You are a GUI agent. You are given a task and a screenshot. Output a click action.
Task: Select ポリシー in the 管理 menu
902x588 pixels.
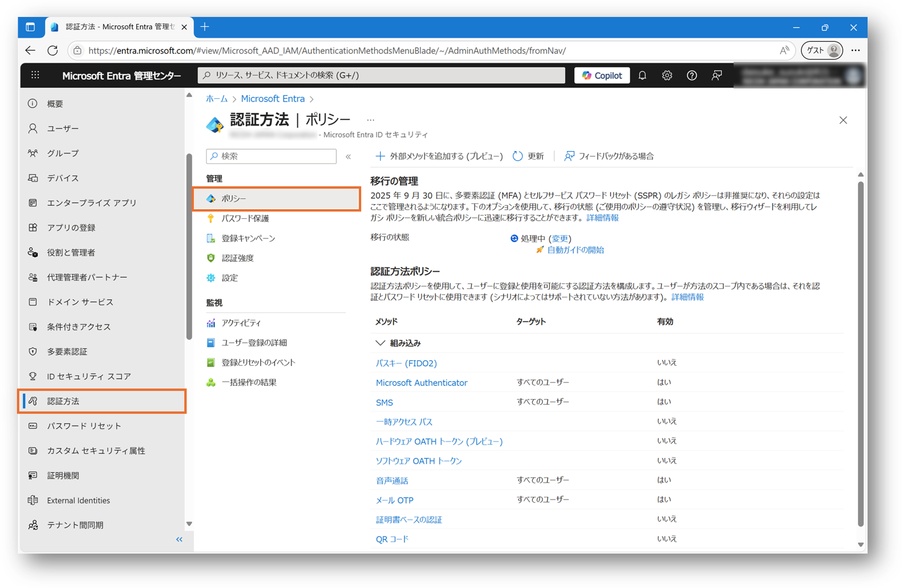276,199
